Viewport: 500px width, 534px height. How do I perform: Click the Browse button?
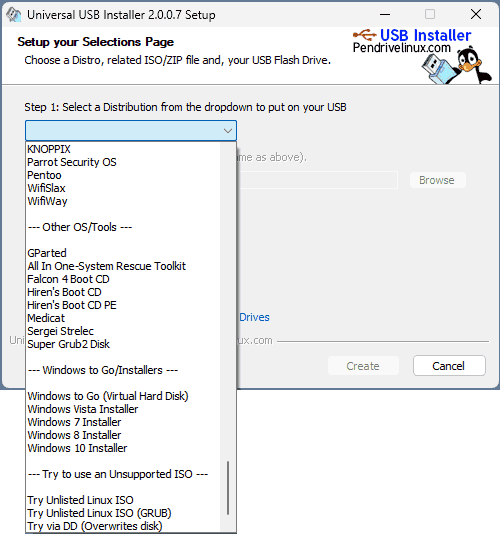tap(437, 180)
